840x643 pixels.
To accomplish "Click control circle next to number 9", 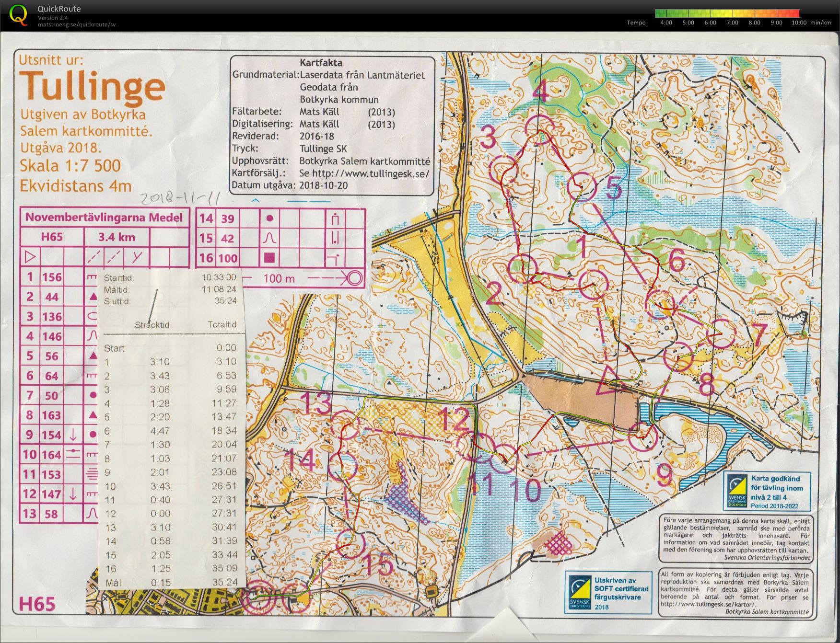I will 642,436.
